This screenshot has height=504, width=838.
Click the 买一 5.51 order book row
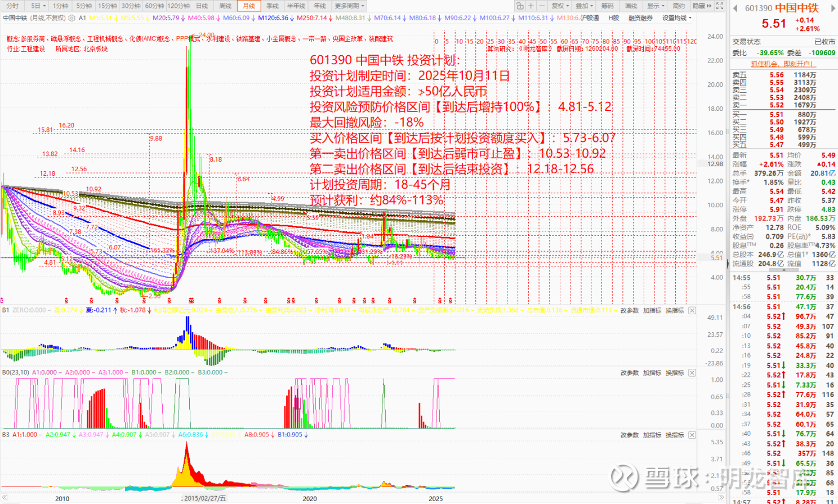click(783, 114)
